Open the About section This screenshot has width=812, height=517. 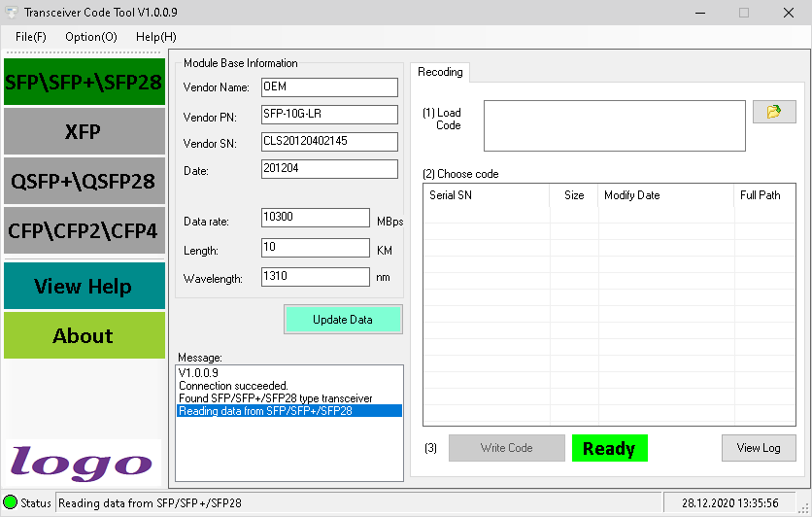84,335
